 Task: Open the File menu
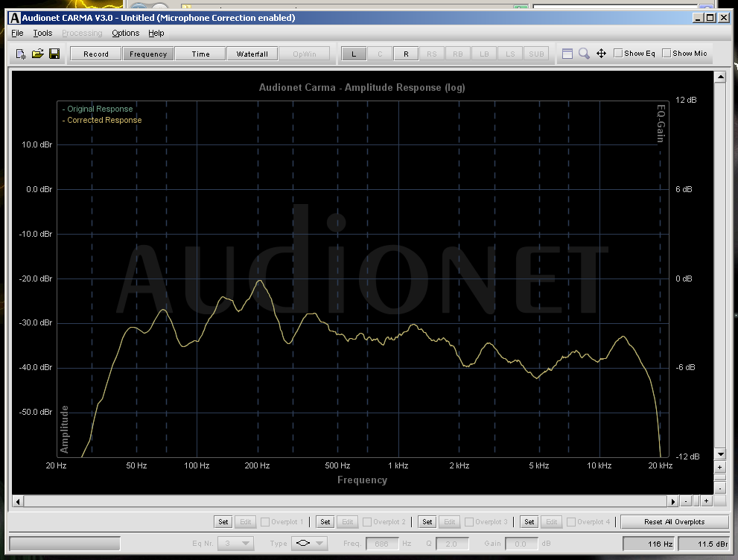pos(17,33)
